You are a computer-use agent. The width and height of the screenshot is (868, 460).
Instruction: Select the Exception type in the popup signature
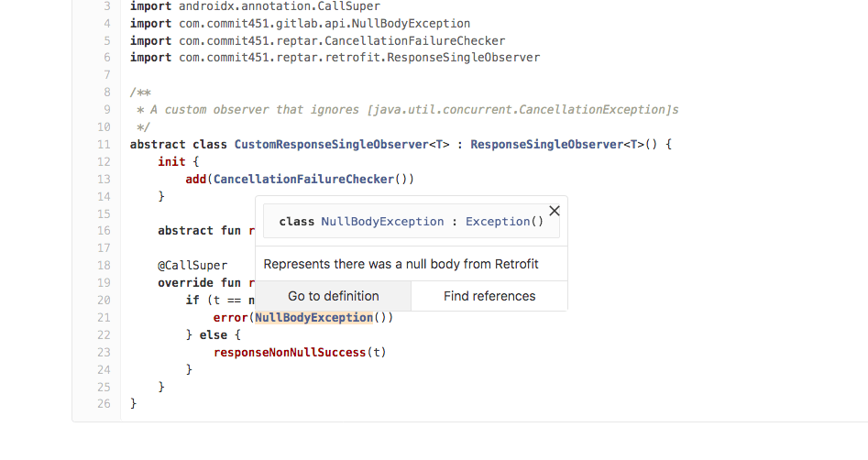tap(498, 222)
